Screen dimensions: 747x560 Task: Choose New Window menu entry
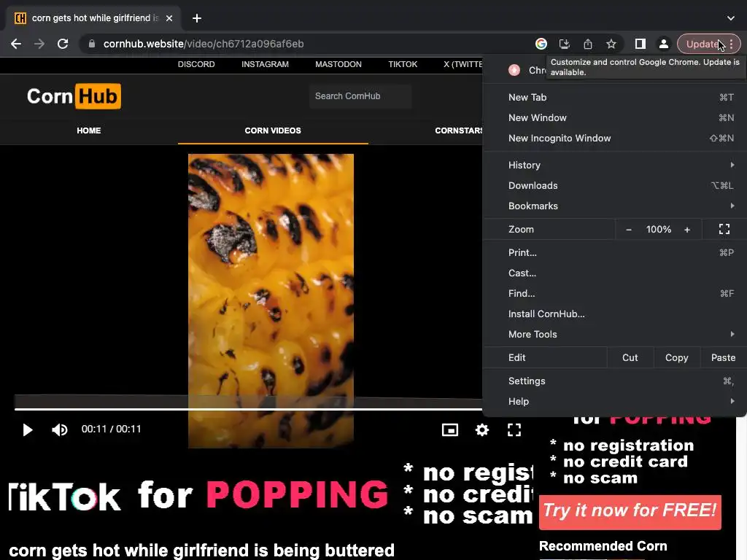pyautogui.click(x=614, y=117)
